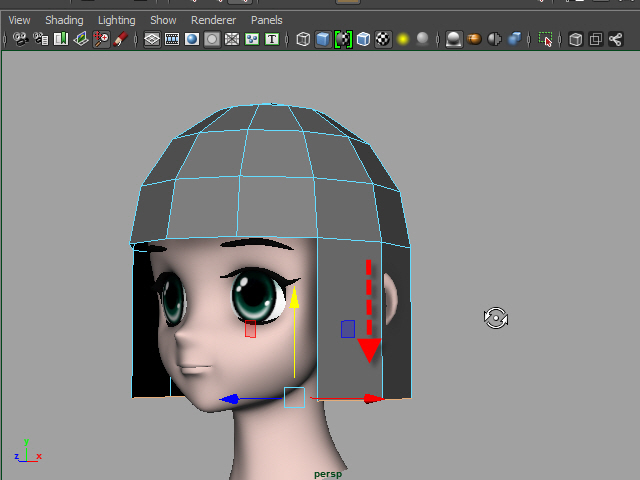The image size is (640, 480).
Task: Click the camera Bookmarks icon
Action: [x=61, y=40]
